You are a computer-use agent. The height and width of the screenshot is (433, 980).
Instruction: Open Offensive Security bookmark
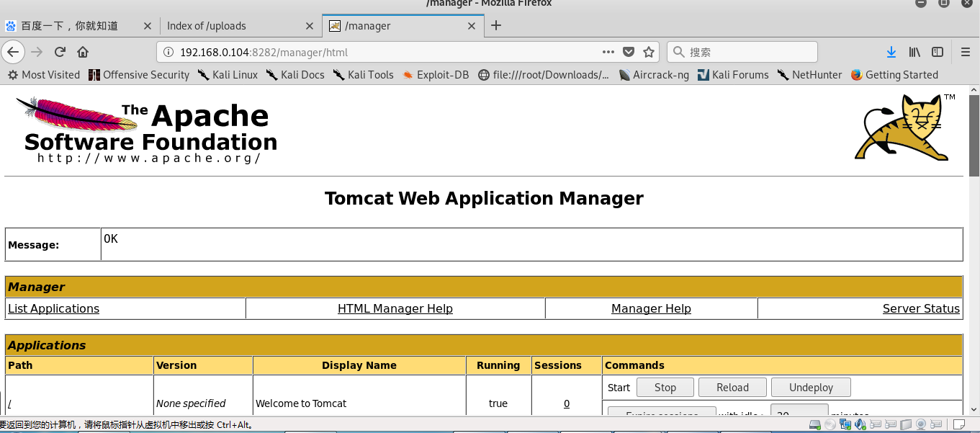[138, 75]
